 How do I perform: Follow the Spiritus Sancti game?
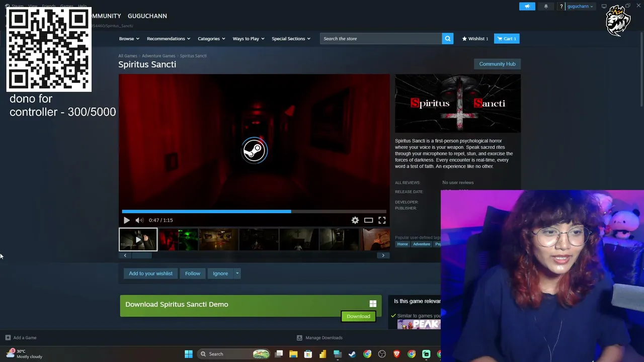click(x=193, y=274)
